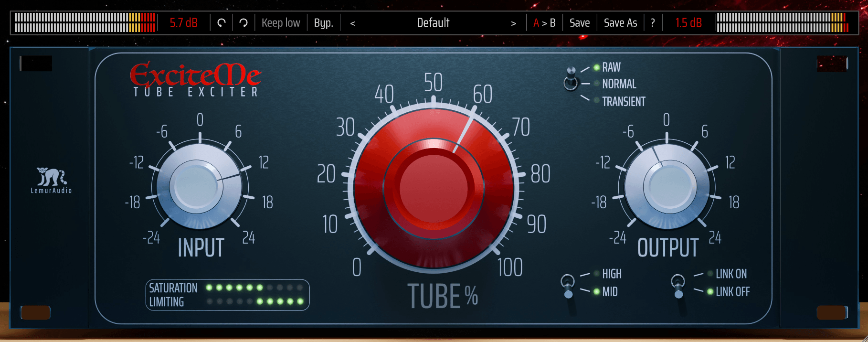Click Save As button

tap(620, 23)
